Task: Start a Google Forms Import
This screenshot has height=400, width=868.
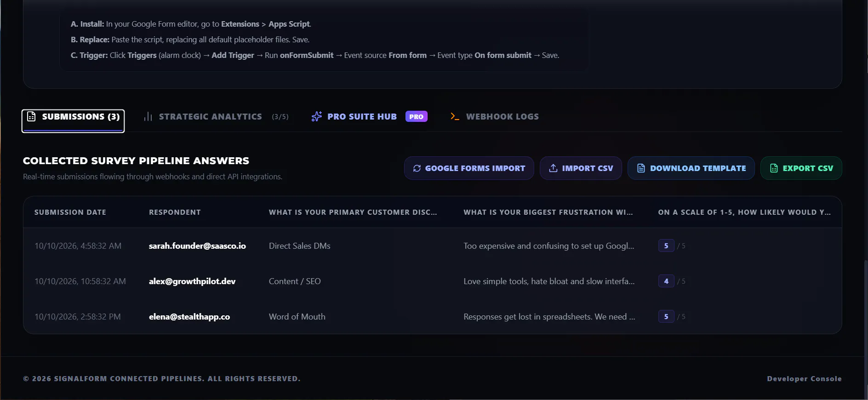Action: pos(469,168)
